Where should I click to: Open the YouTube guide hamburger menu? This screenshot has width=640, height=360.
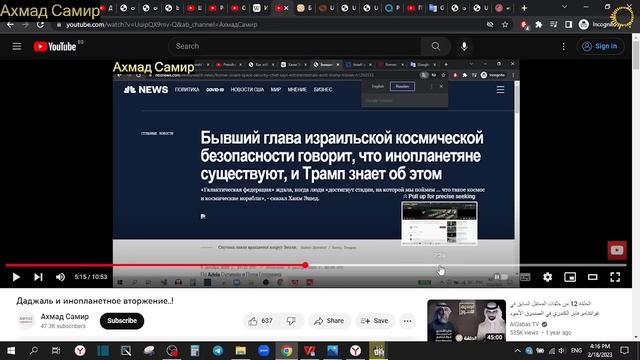17,47
